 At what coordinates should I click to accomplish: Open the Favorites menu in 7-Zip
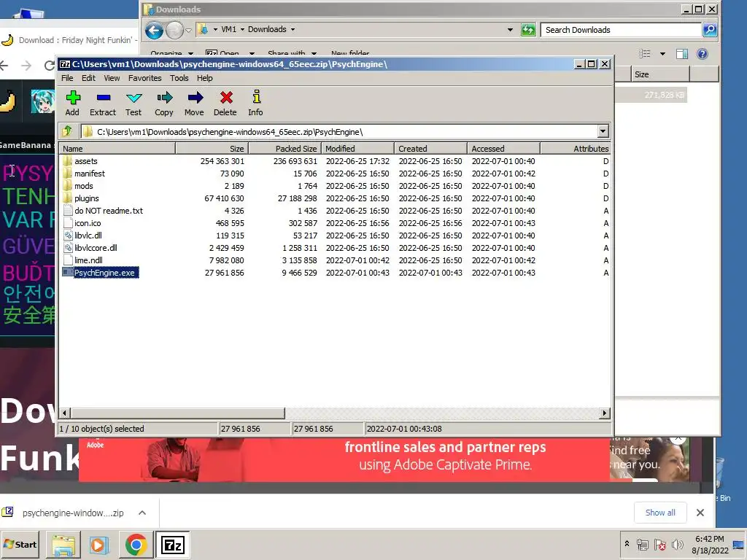pyautogui.click(x=145, y=78)
